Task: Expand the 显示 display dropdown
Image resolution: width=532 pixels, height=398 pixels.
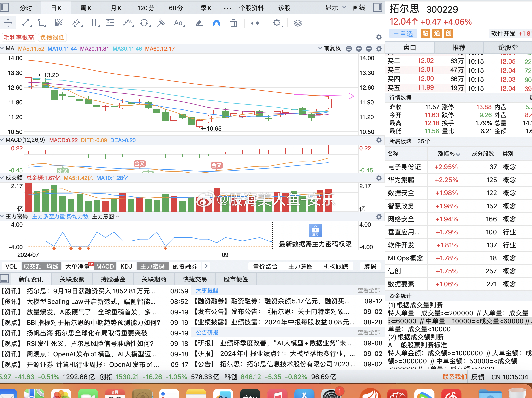Action: pos(335,8)
